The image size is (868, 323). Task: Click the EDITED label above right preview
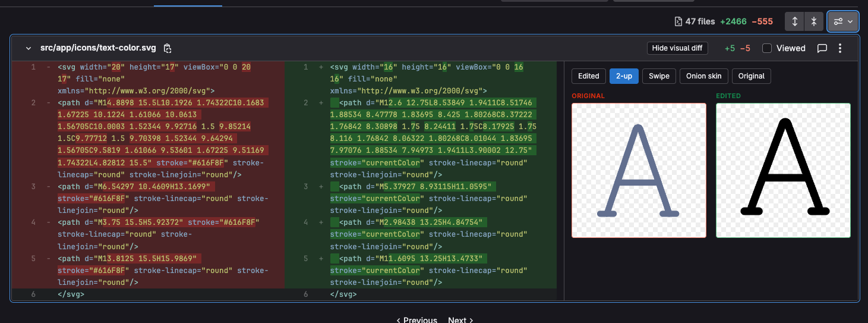[728, 96]
